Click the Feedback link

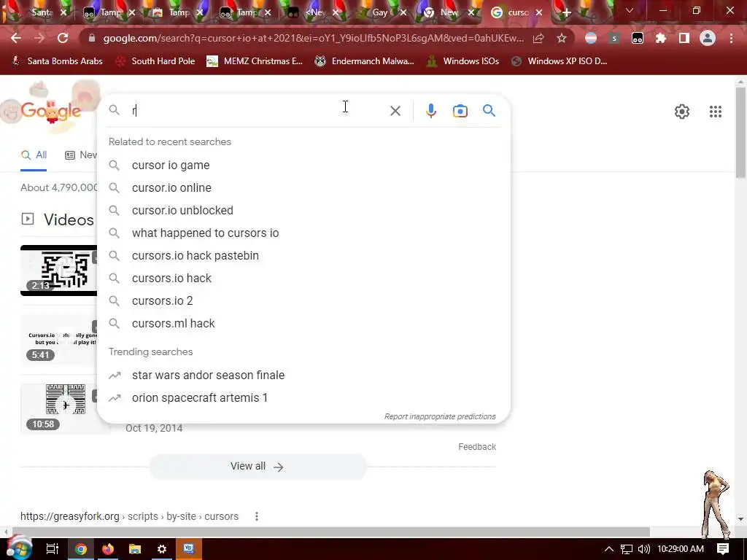(x=477, y=447)
